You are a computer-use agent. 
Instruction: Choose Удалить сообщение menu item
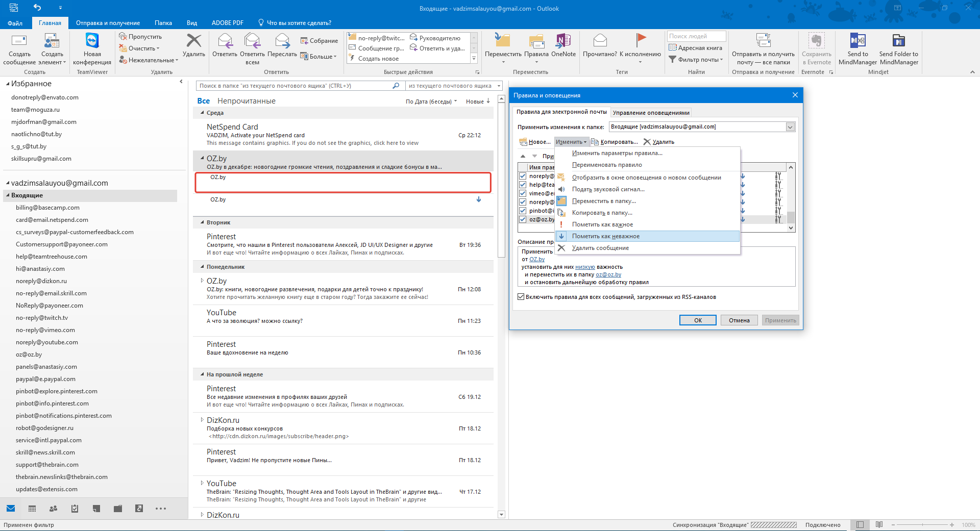647,248
